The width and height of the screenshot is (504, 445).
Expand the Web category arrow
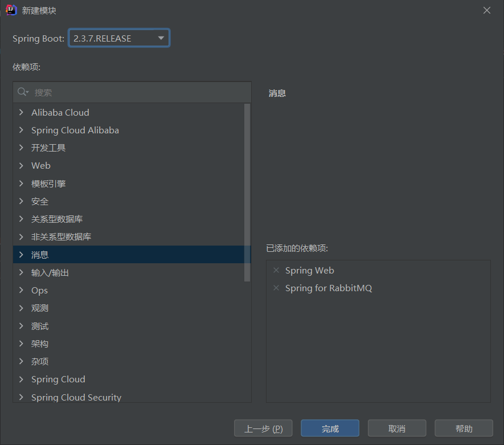[21, 166]
